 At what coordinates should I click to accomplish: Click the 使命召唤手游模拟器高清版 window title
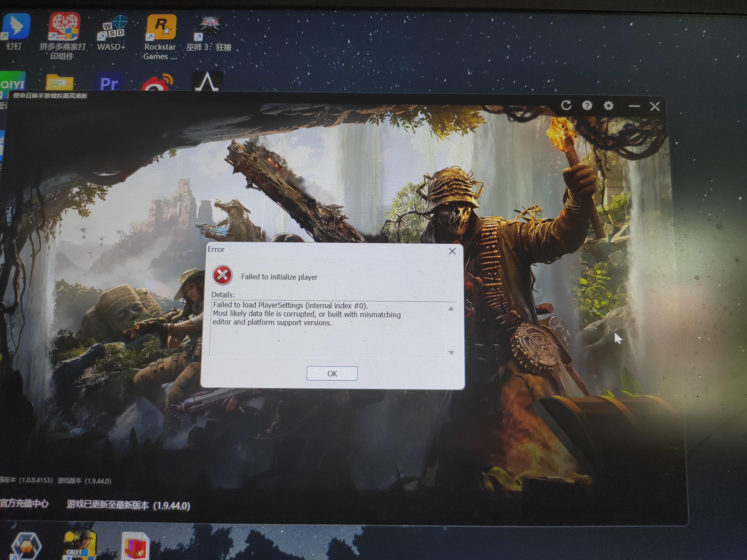point(50,96)
